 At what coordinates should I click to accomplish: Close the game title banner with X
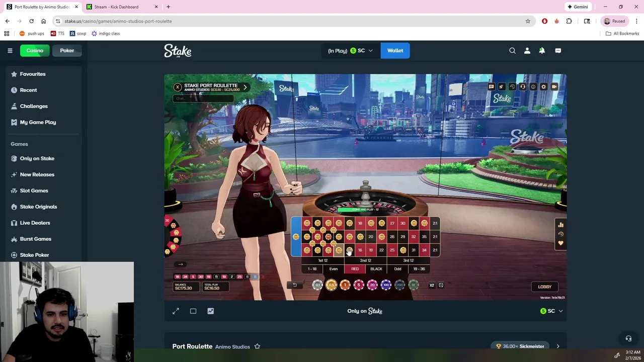(x=178, y=87)
